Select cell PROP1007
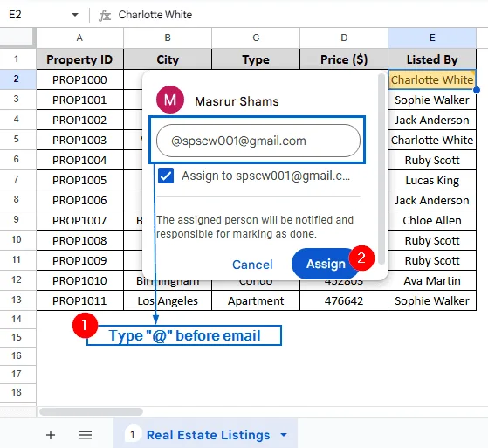 click(79, 220)
